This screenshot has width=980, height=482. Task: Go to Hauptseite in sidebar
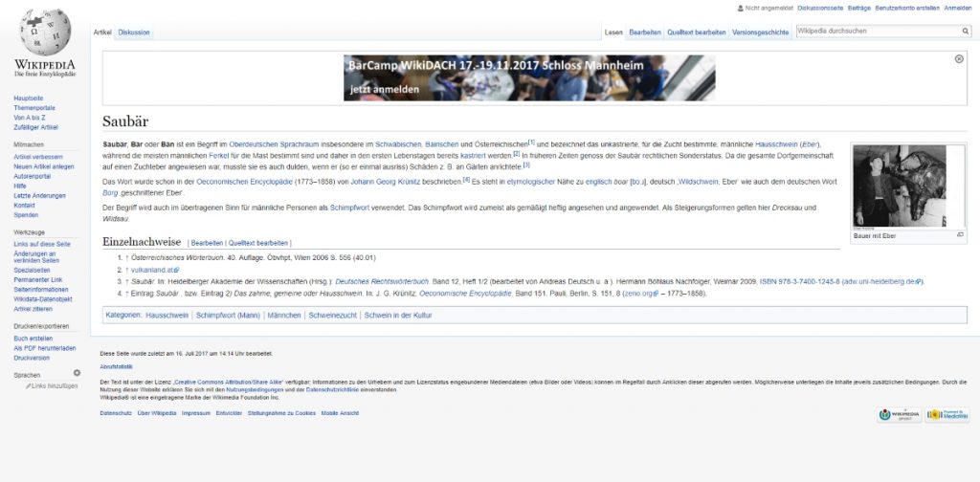(28, 99)
